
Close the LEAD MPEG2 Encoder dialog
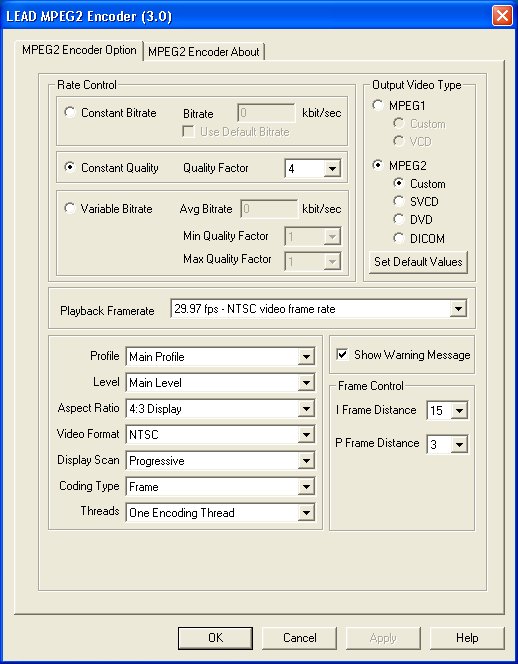coord(502,16)
